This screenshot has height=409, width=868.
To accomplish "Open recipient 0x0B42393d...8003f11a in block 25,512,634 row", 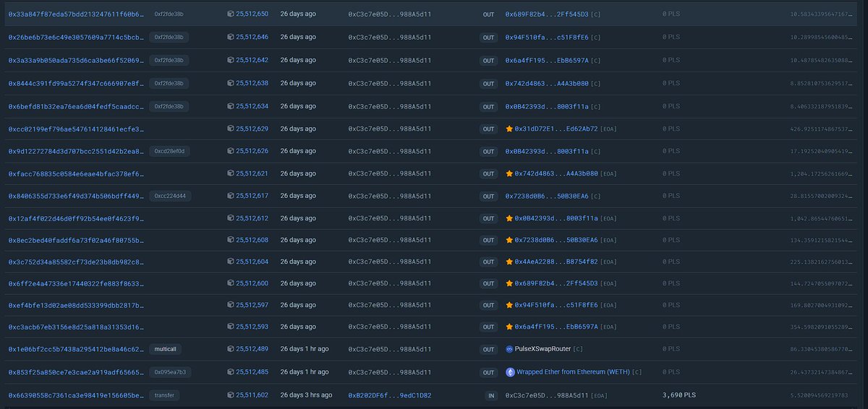I will pyautogui.click(x=547, y=106).
